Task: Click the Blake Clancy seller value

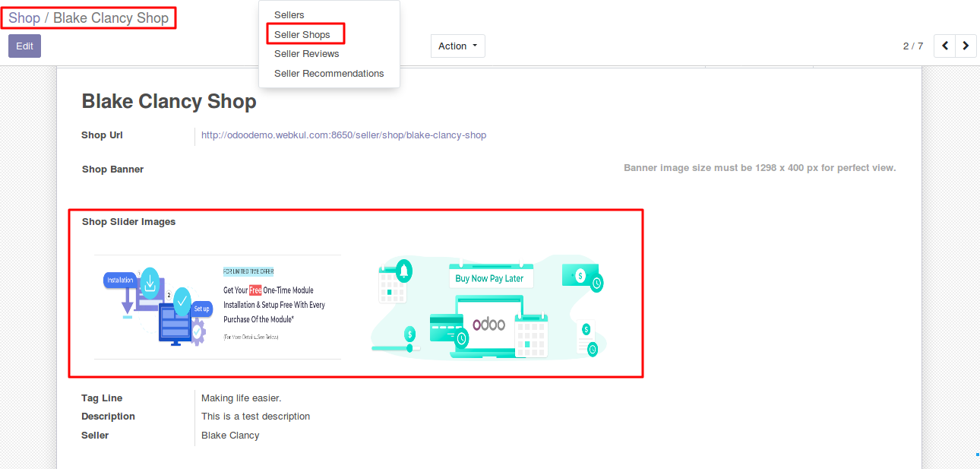Action: [x=230, y=436]
